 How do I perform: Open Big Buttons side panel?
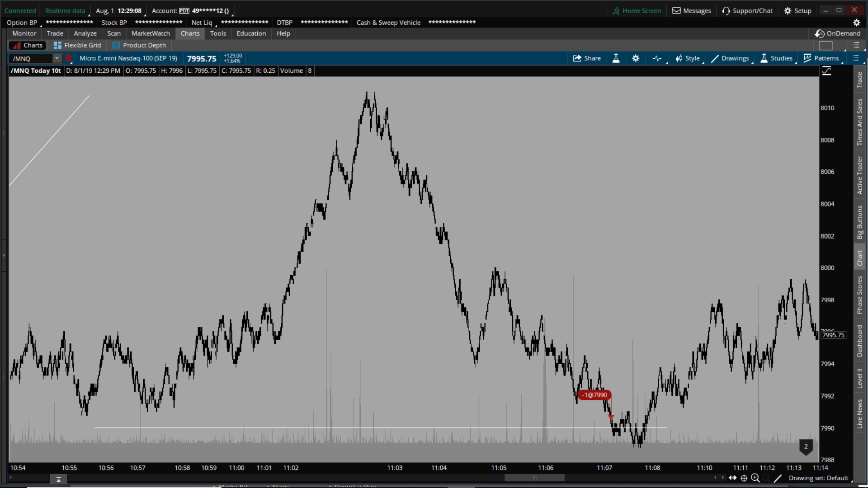(859, 222)
